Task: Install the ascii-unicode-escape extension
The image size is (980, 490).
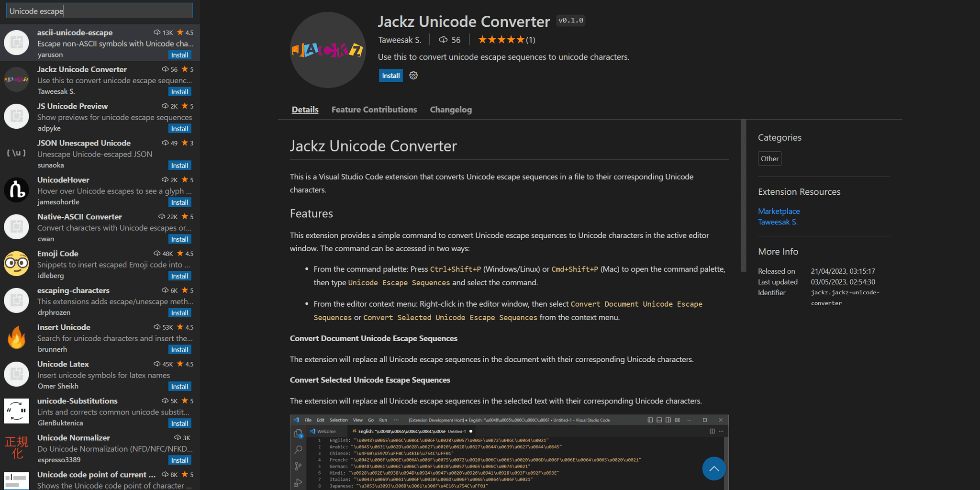Action: tap(180, 55)
